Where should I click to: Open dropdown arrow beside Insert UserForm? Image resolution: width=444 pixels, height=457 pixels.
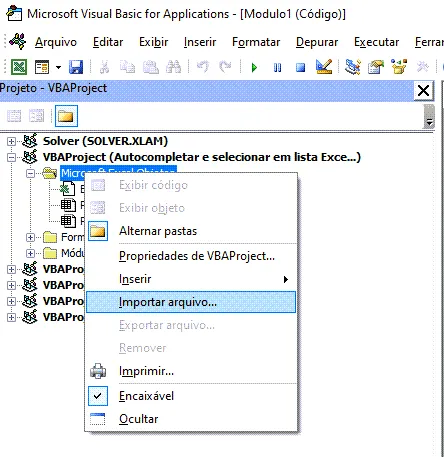pos(58,67)
